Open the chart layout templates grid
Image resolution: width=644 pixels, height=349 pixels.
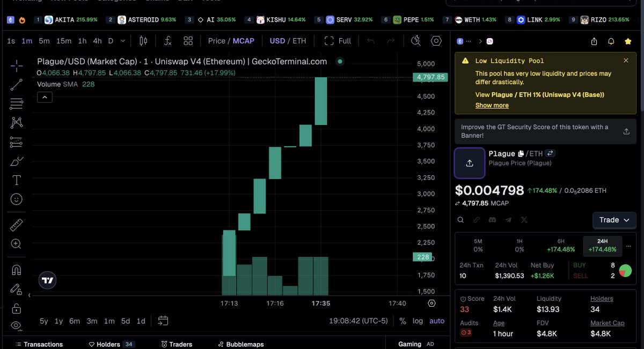click(188, 41)
